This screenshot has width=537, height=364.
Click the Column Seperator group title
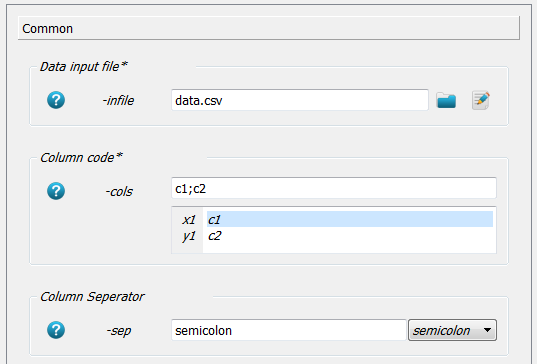(92, 297)
